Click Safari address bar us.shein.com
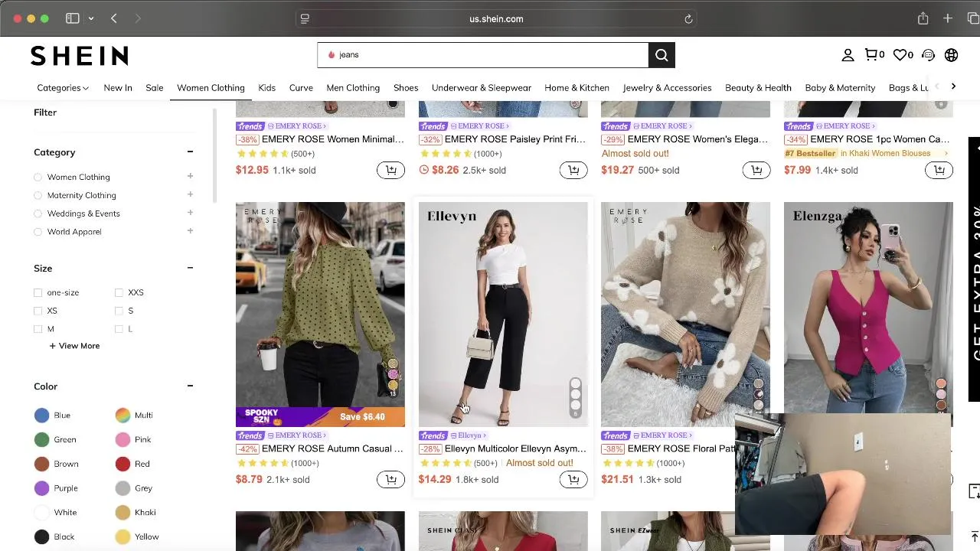The width and height of the screenshot is (980, 551). [x=496, y=19]
